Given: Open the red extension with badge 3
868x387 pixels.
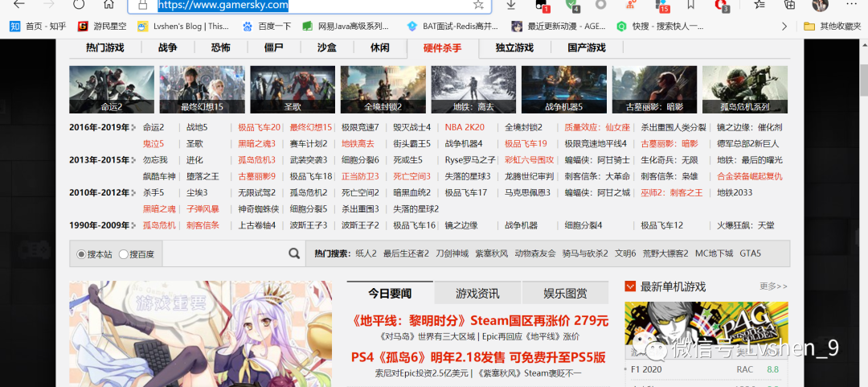Looking at the screenshot, I should point(721,5).
